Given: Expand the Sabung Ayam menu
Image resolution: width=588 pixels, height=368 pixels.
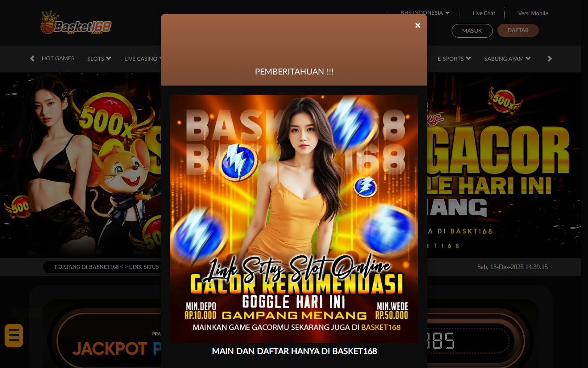Looking at the screenshot, I should 508,58.
